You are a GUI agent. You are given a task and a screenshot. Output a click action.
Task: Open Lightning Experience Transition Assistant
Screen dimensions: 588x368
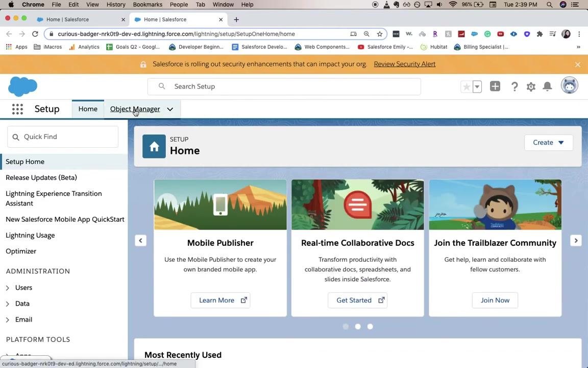pos(54,198)
